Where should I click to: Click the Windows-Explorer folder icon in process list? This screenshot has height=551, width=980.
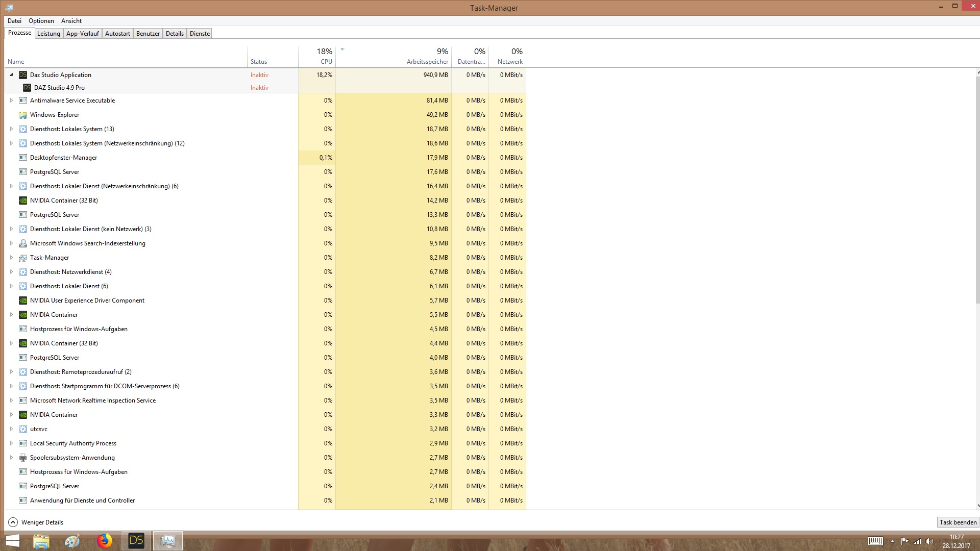23,115
